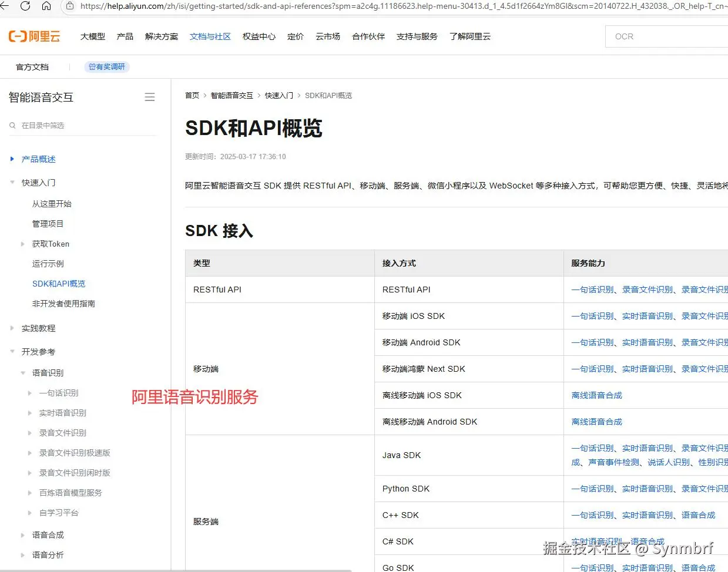Click the catalog filter input field

point(83,126)
